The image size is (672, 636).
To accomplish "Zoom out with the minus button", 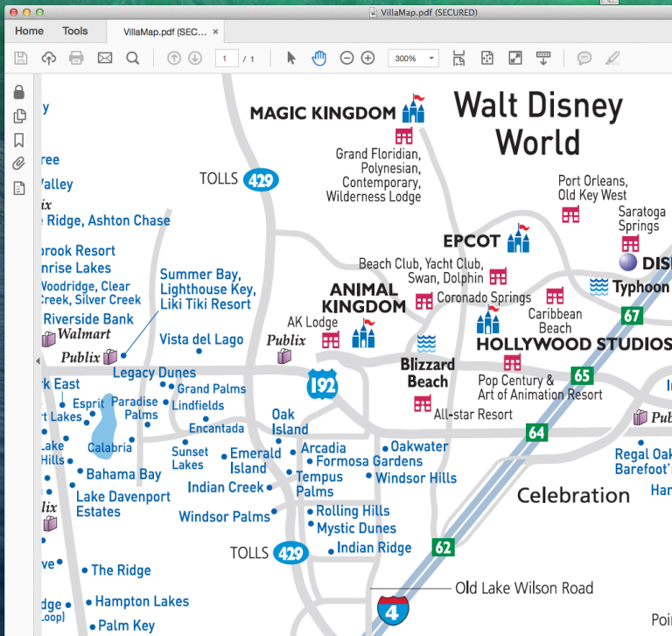I will pyautogui.click(x=346, y=59).
